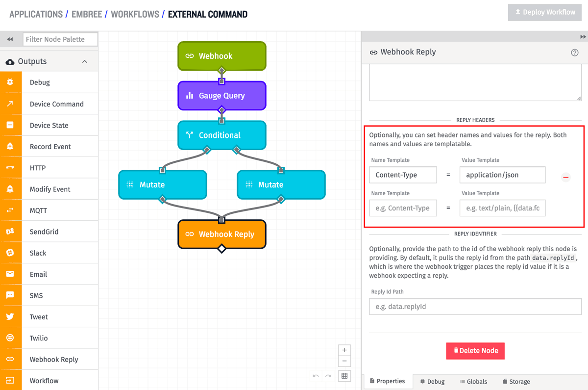Switch to the Properties tab
The height and width of the screenshot is (390, 588).
(x=387, y=381)
